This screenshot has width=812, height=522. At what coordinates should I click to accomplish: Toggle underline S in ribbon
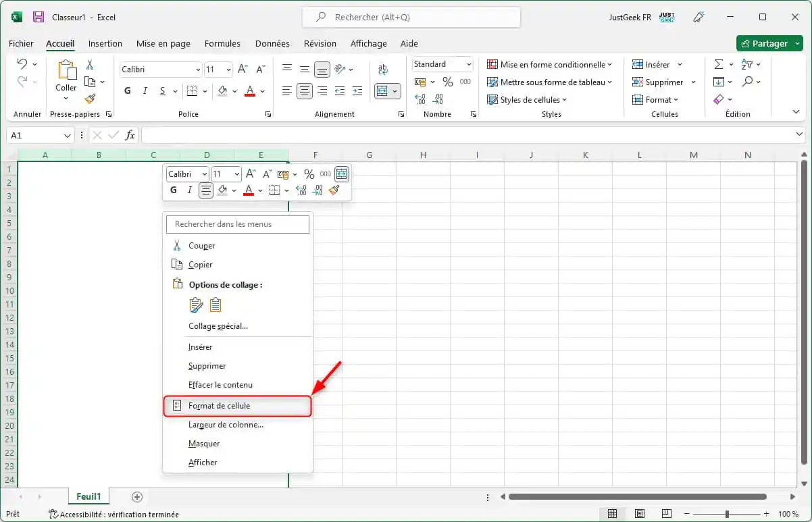tap(163, 90)
